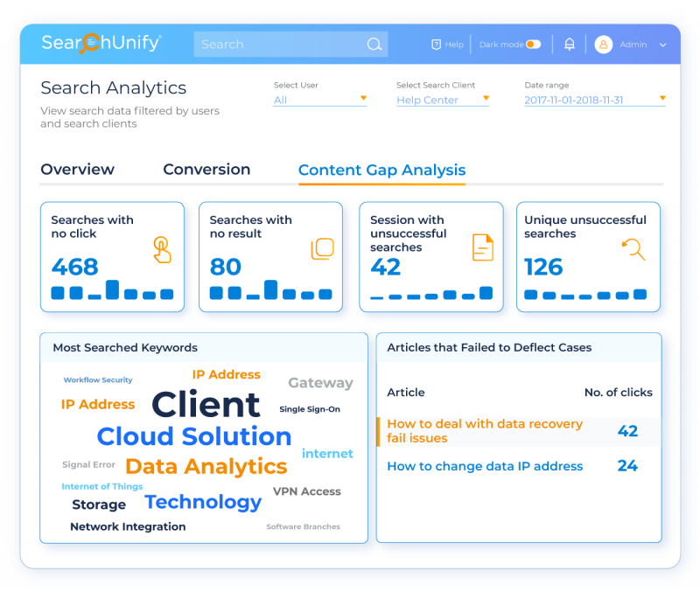Click the 42 clicks value in article table
The width and height of the screenshot is (700, 592).
pos(627,431)
